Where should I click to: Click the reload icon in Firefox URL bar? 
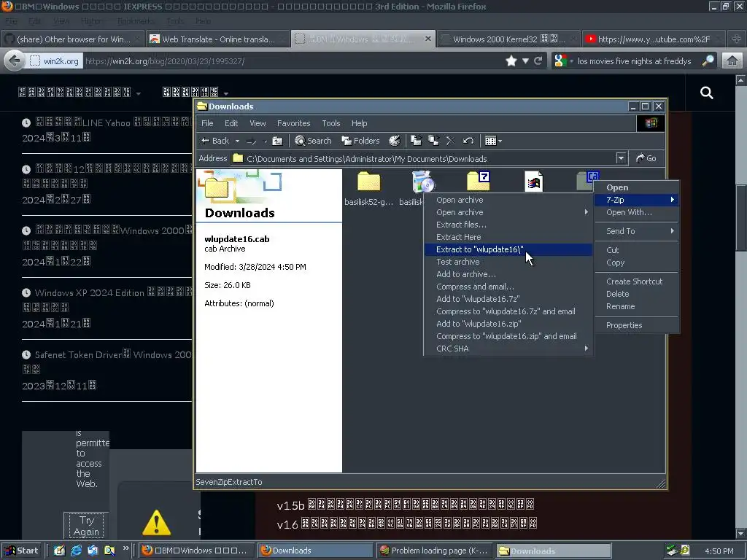tap(538, 61)
